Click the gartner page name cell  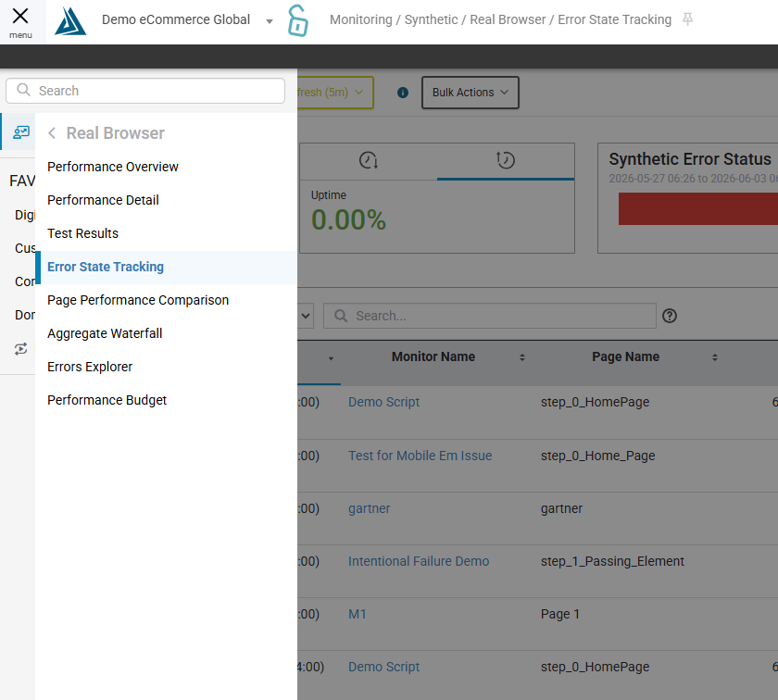pos(561,508)
